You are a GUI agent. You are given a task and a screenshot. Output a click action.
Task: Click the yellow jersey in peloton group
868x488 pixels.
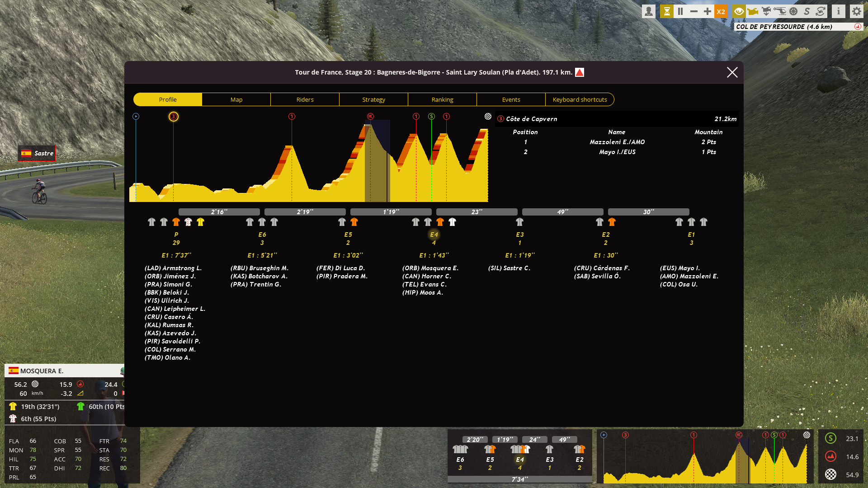pyautogui.click(x=201, y=222)
